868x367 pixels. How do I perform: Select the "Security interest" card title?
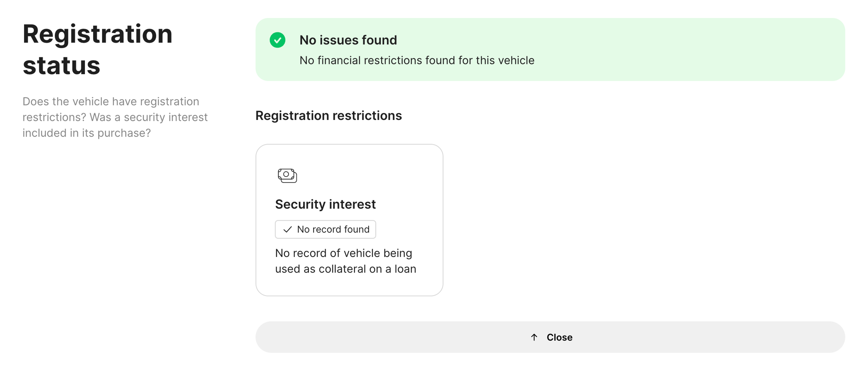325,204
